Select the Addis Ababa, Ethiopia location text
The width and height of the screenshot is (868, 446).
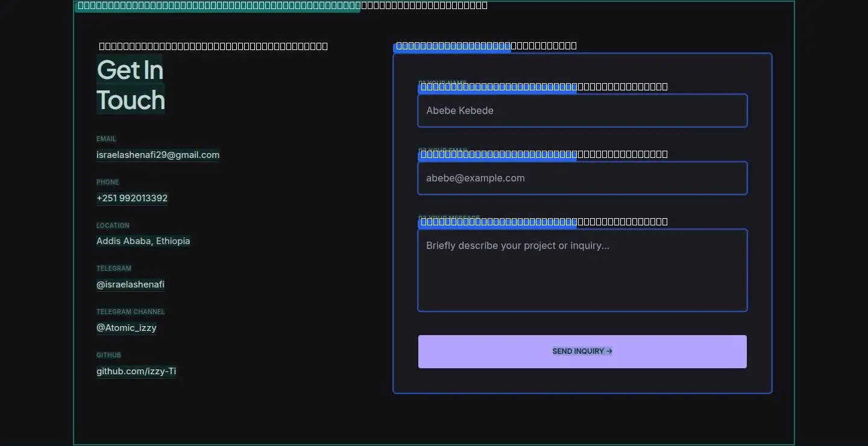[x=143, y=241]
